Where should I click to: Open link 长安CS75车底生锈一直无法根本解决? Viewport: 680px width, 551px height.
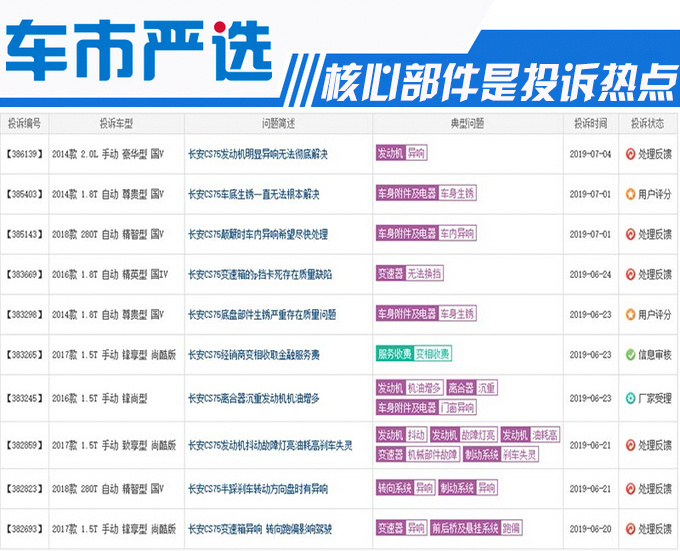click(x=254, y=194)
